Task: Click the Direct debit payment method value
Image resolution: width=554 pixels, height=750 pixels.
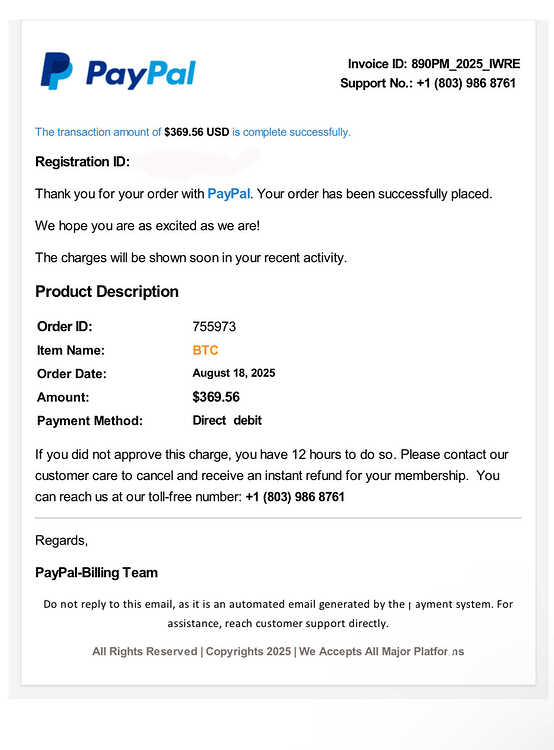Action: (227, 420)
